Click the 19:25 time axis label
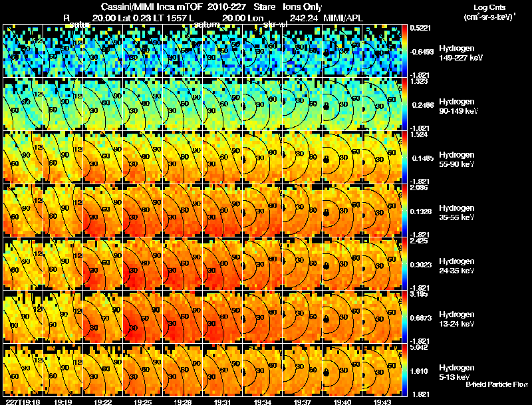The height and width of the screenshot is (405, 532). click(142, 402)
